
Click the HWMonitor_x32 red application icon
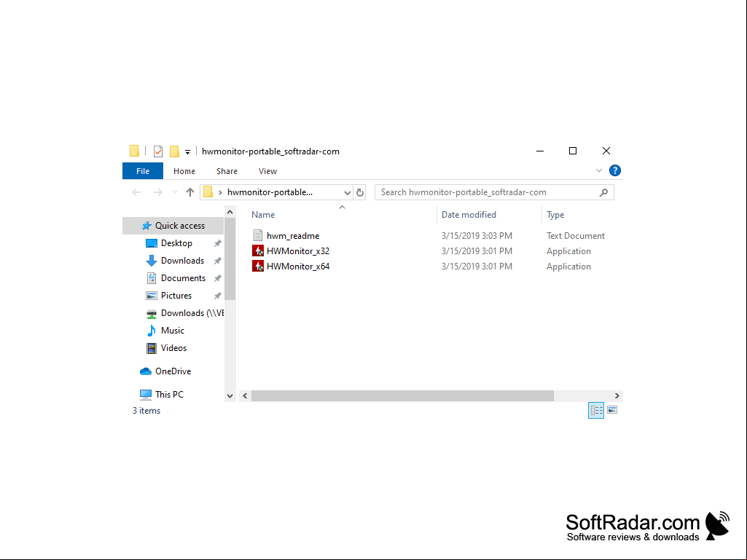click(258, 251)
